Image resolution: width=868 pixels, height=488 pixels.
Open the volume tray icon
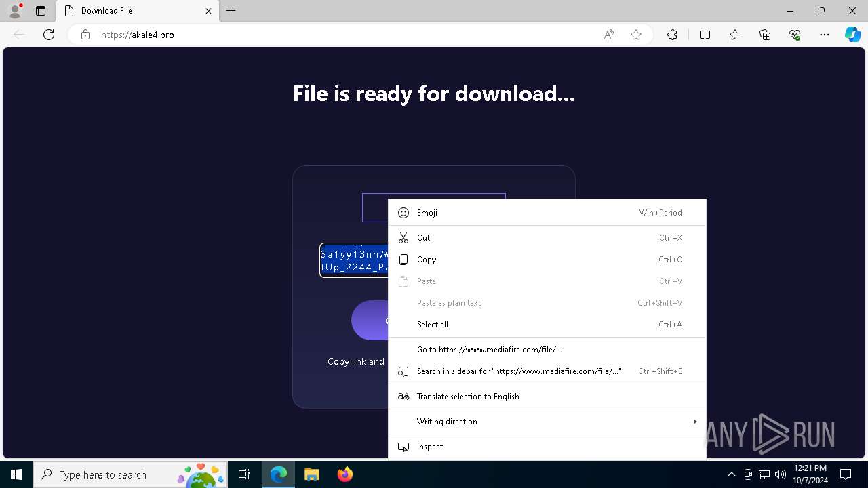click(781, 474)
